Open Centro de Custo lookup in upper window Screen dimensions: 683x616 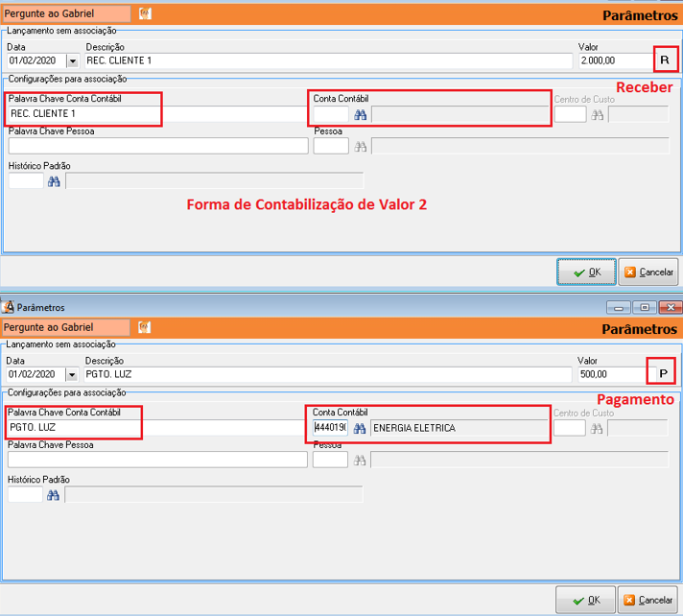point(598,115)
